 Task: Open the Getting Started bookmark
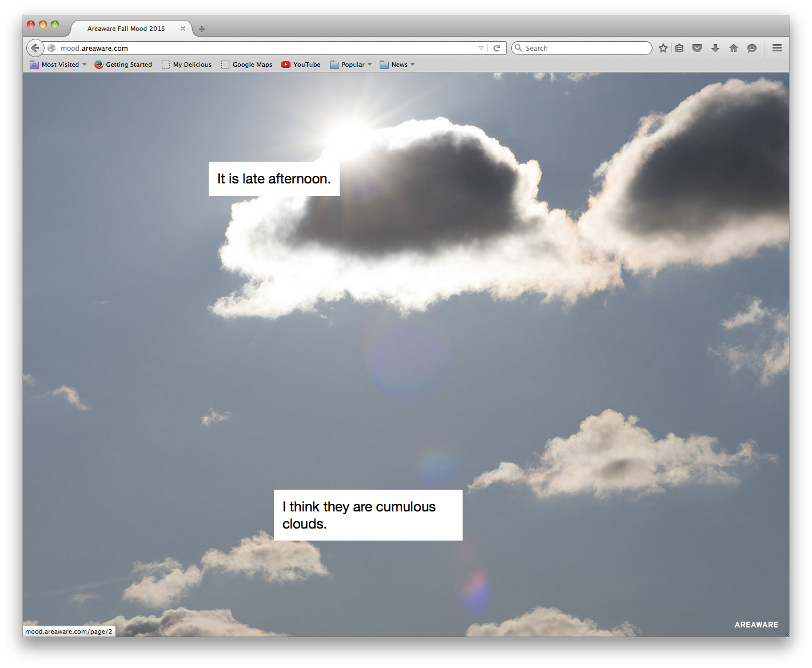[x=124, y=65]
